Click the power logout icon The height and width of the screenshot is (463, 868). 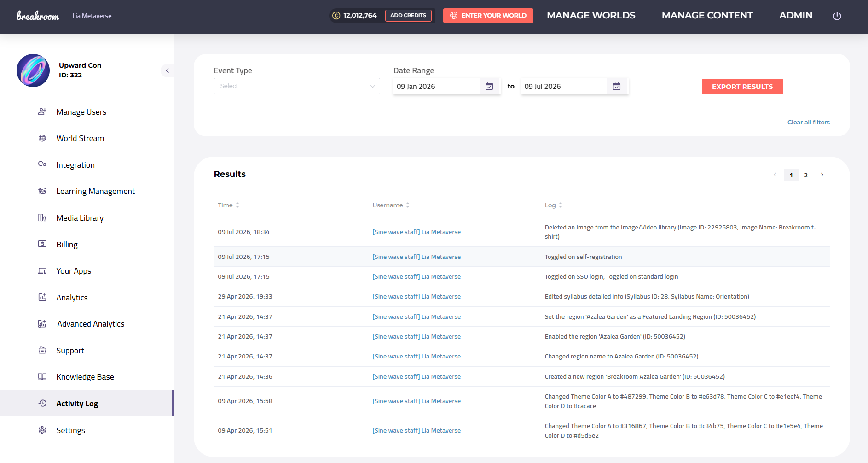[837, 16]
